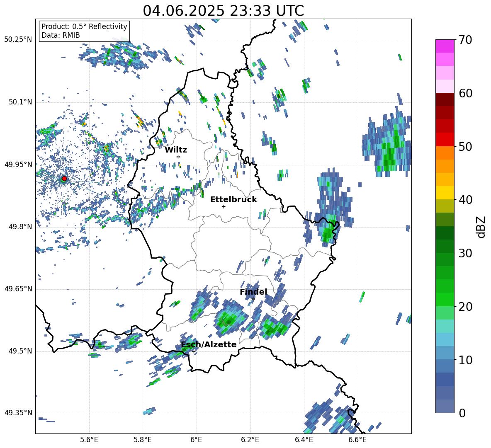Select the Findel city label

pos(253,292)
